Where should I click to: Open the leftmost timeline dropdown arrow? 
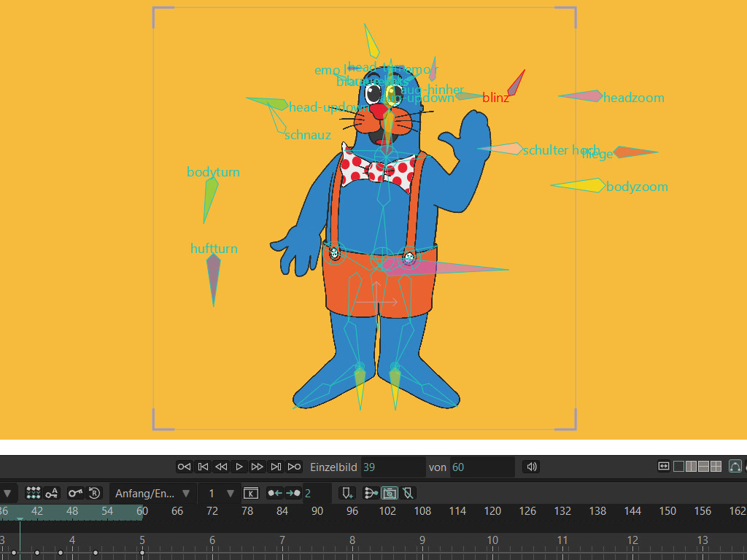click(7, 493)
